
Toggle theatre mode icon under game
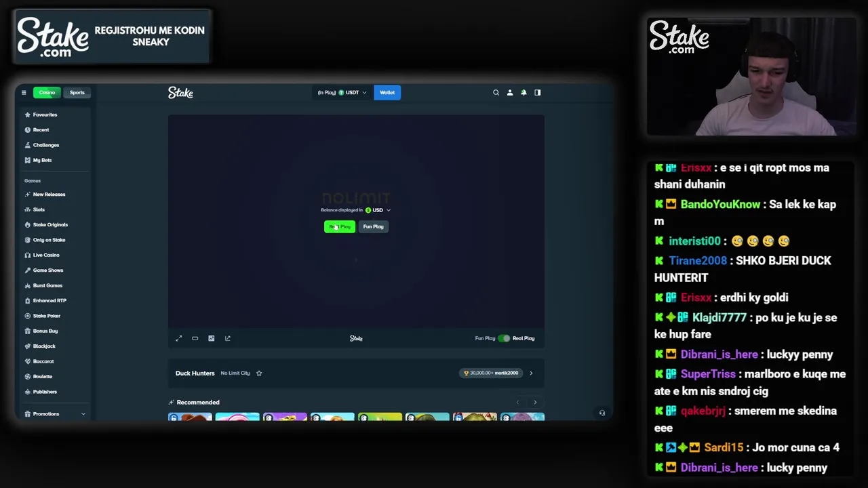(x=195, y=338)
